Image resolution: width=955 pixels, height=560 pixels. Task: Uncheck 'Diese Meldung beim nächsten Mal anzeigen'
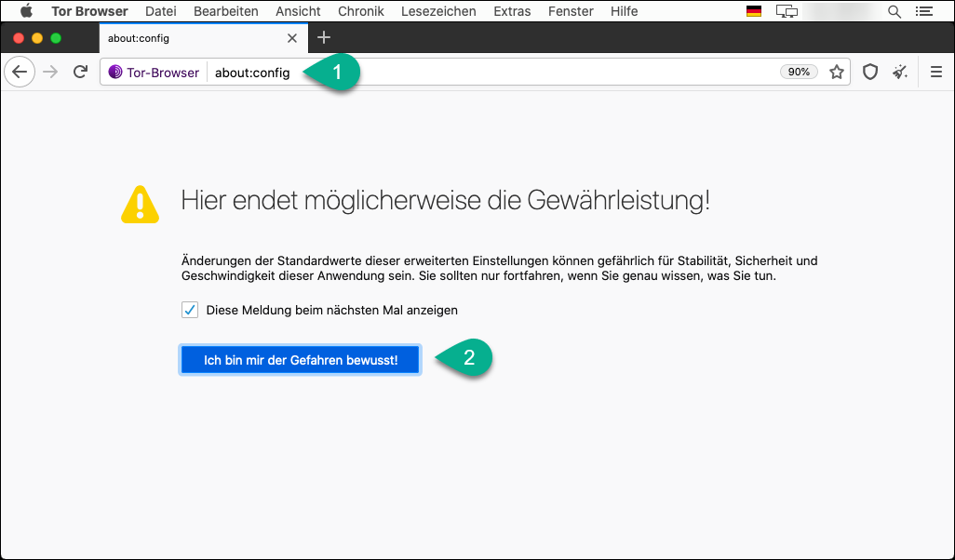pos(189,310)
